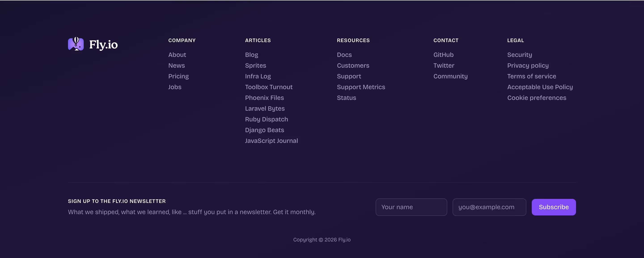Open the Terms of service link

(532, 76)
